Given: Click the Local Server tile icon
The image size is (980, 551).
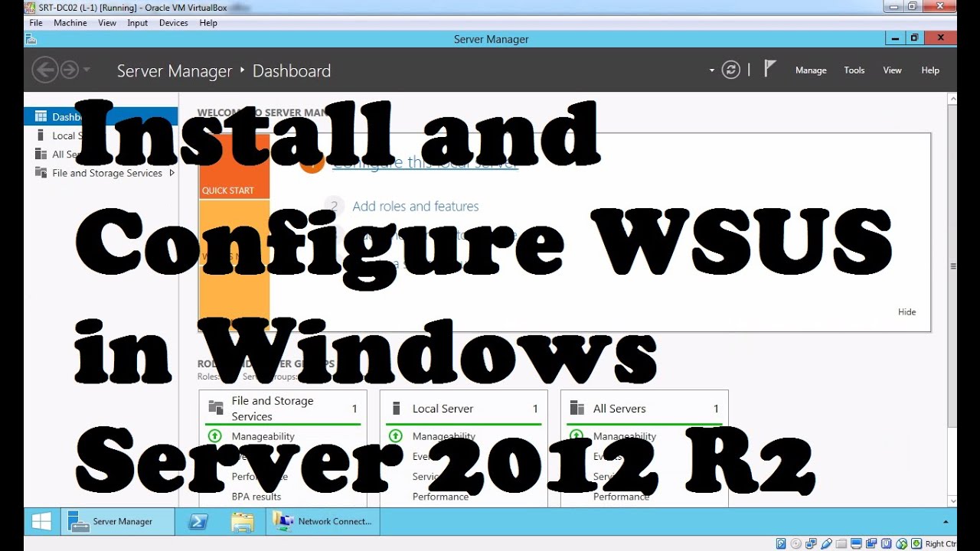Looking at the screenshot, I should [x=396, y=409].
